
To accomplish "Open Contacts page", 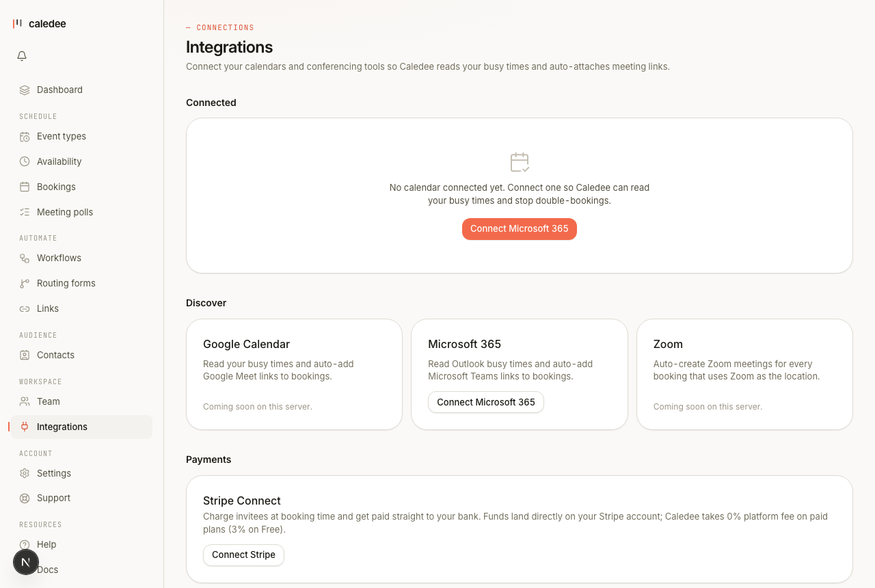I will [81, 355].
